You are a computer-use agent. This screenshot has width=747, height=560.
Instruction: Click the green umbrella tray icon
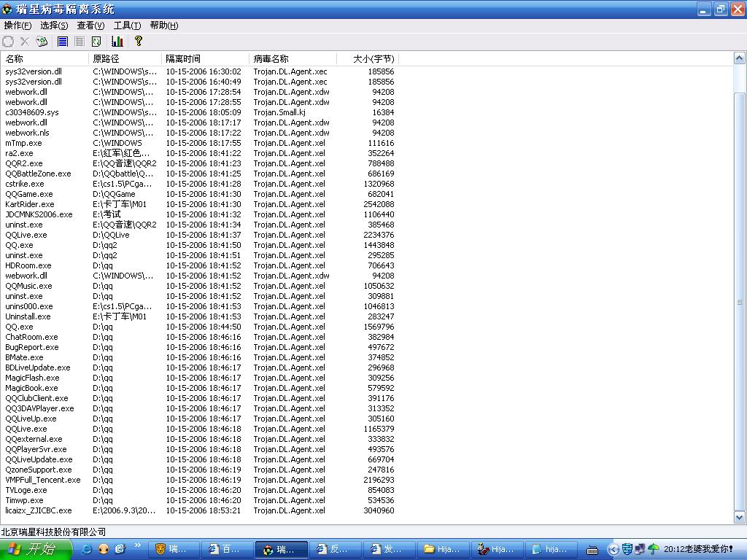pos(653,549)
